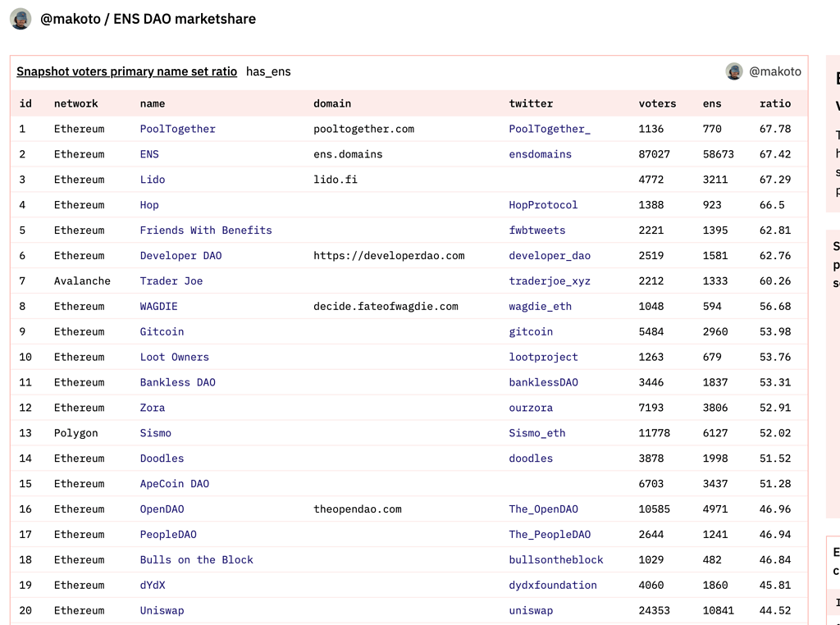Image resolution: width=840 pixels, height=625 pixels.
Task: Open the ENS project link
Action: click(x=147, y=154)
